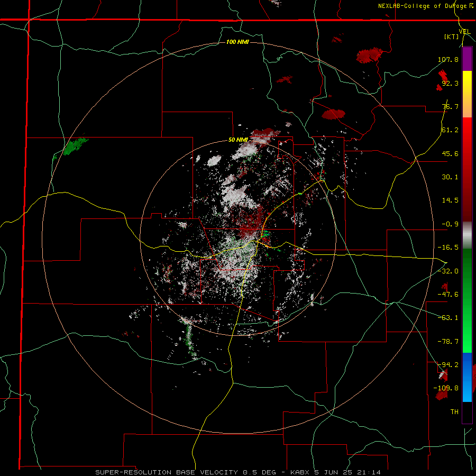Click the blue segment of the color bar

(467, 377)
